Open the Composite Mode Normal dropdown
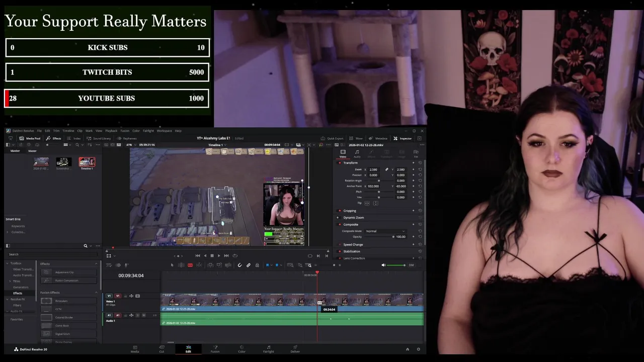This screenshot has width=644, height=362. 385,231
